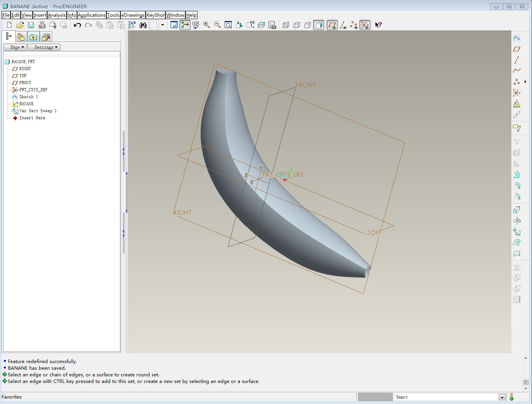Toggle datum points display on or off
The height and width of the screenshot is (404, 532).
pyautogui.click(x=354, y=25)
